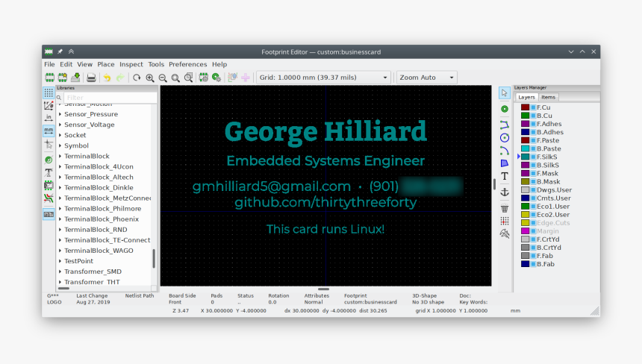Expand the Symbol library node
The height and width of the screenshot is (364, 642).
tap(60, 145)
